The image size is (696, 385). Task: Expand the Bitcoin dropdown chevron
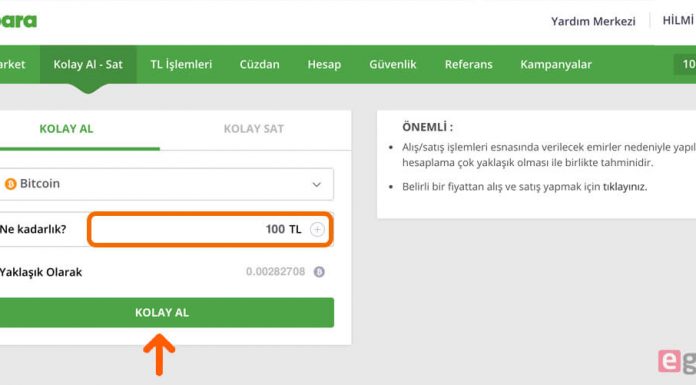tap(316, 184)
